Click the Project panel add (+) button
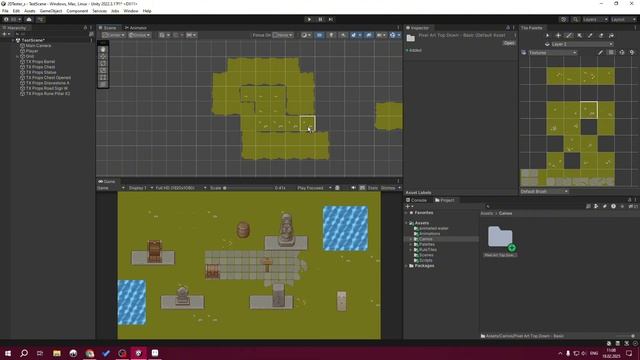Viewport: 640px width, 360px height. point(408,207)
